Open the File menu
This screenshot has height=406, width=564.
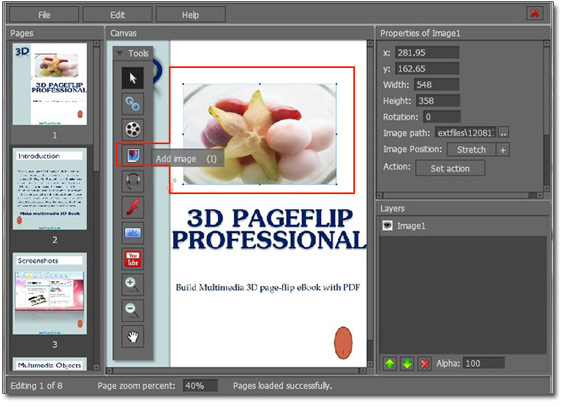coord(44,15)
